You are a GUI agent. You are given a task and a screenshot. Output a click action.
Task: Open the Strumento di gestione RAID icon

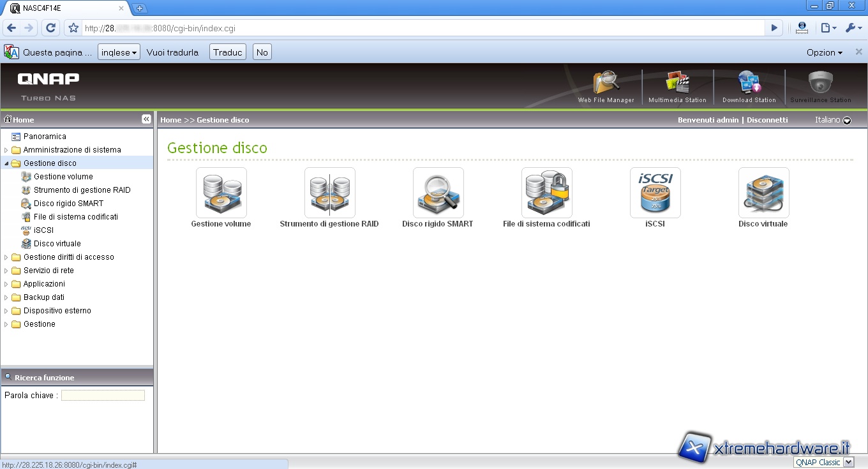(x=329, y=193)
